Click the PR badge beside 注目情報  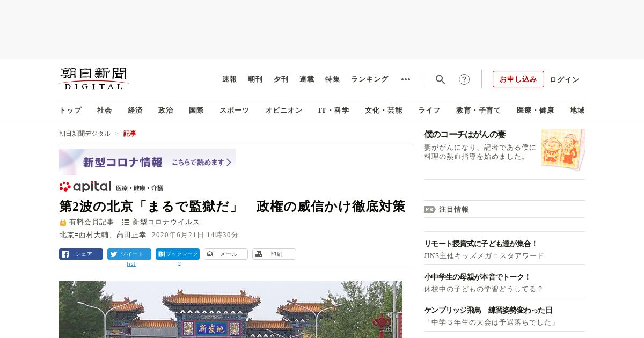tap(429, 209)
